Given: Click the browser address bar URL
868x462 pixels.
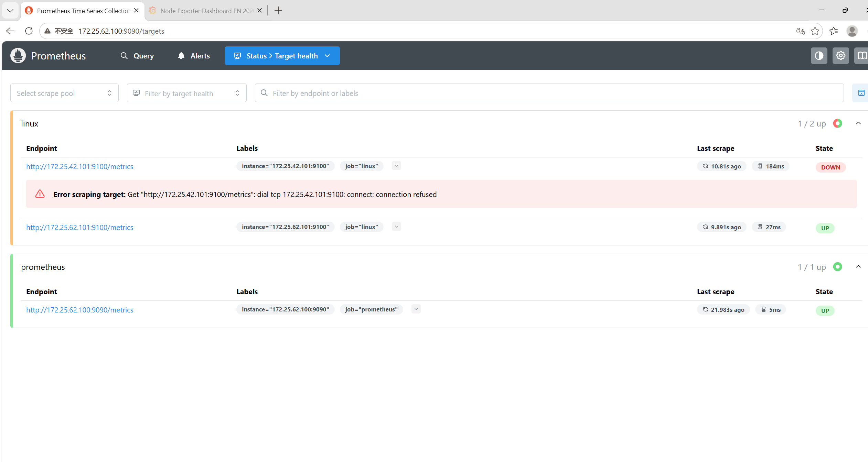Looking at the screenshot, I should click(121, 31).
